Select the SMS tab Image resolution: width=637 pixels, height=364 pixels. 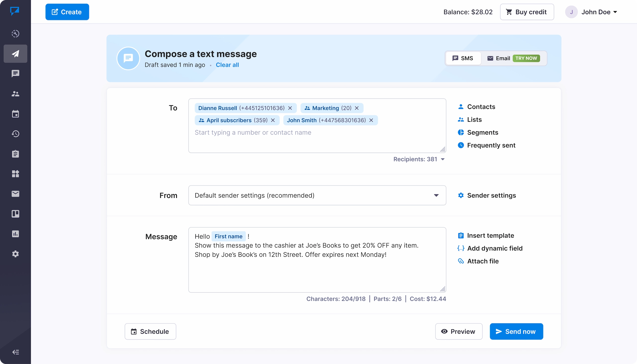tap(463, 58)
